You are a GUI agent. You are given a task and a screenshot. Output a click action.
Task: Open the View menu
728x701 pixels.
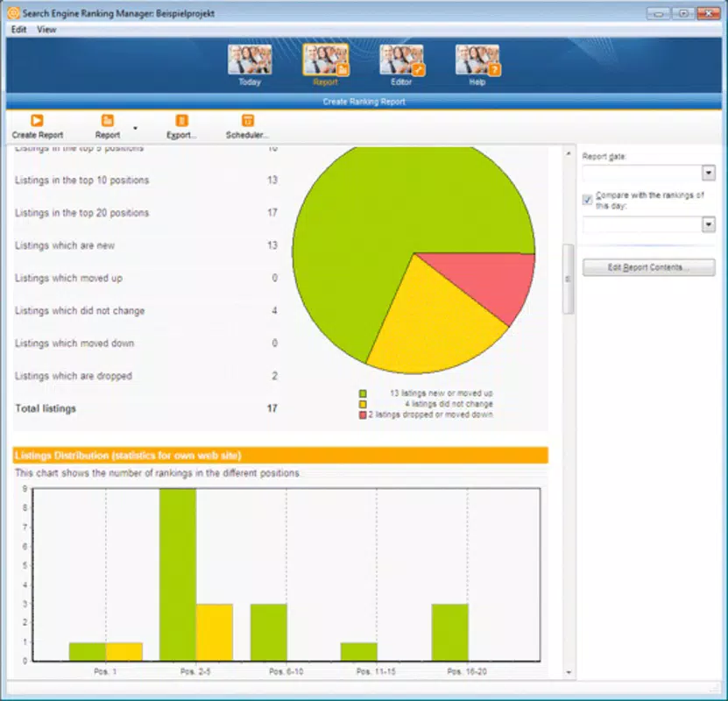[46, 29]
